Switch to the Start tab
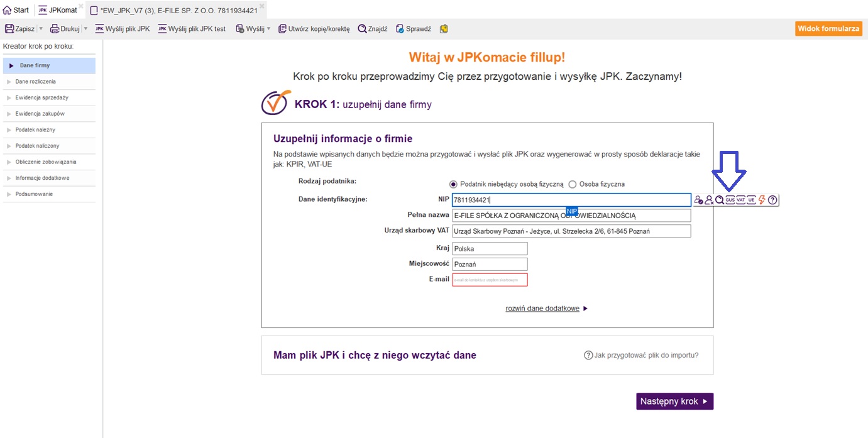 pyautogui.click(x=16, y=10)
